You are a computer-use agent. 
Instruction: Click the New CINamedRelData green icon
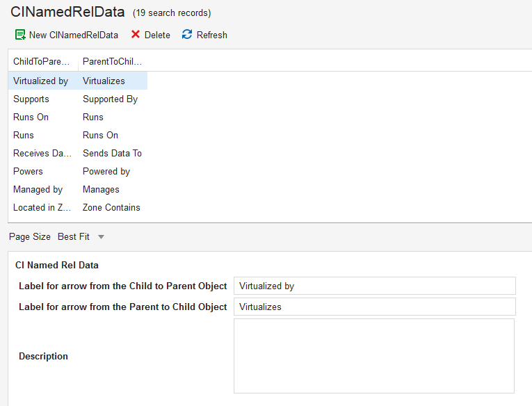[x=20, y=35]
